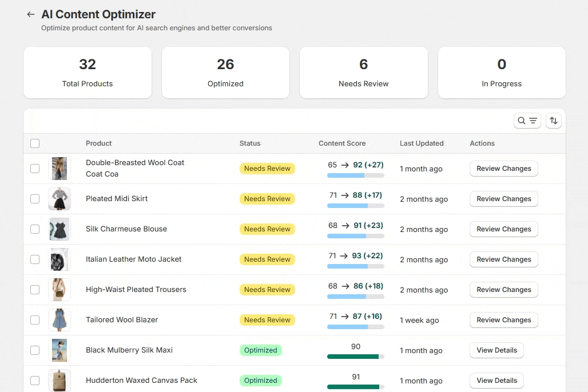Open the Pleated Midi Skirt product image
The width and height of the screenshot is (588, 392).
click(x=59, y=199)
